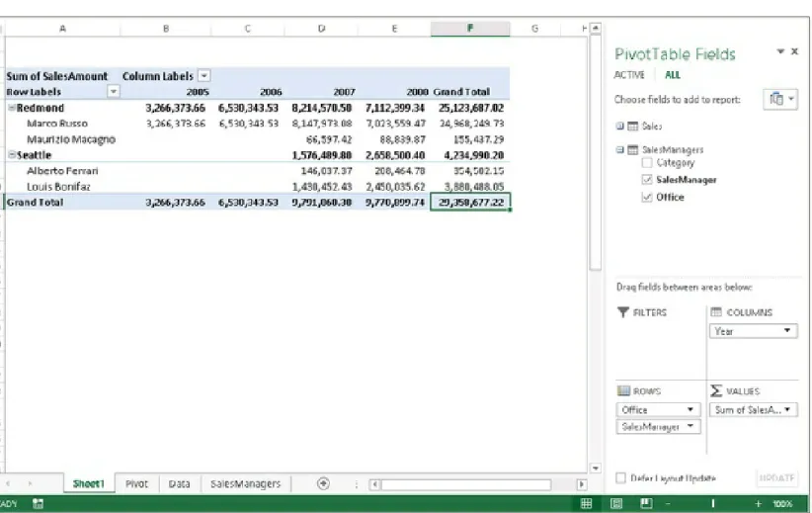Click the macro recording icon in status bar
This screenshot has width=812, height=513.
[38, 503]
